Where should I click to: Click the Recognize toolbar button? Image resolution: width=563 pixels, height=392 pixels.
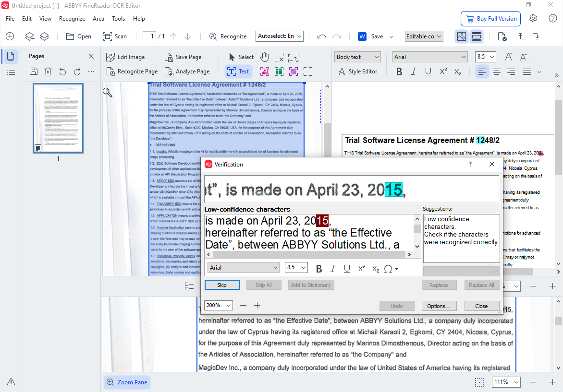click(x=228, y=36)
